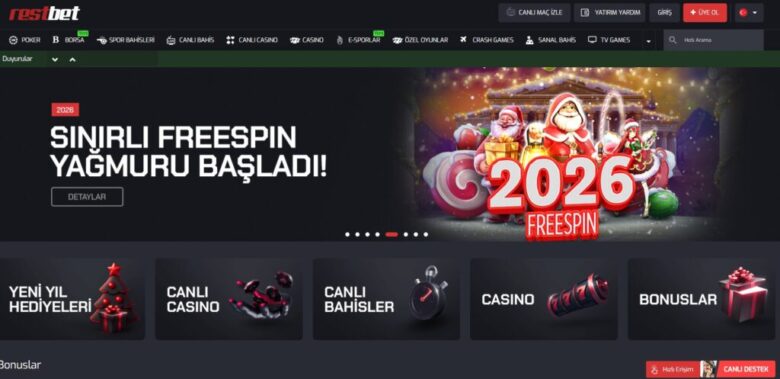
Task: Collapse announcements with up chevron
Action: click(72, 59)
